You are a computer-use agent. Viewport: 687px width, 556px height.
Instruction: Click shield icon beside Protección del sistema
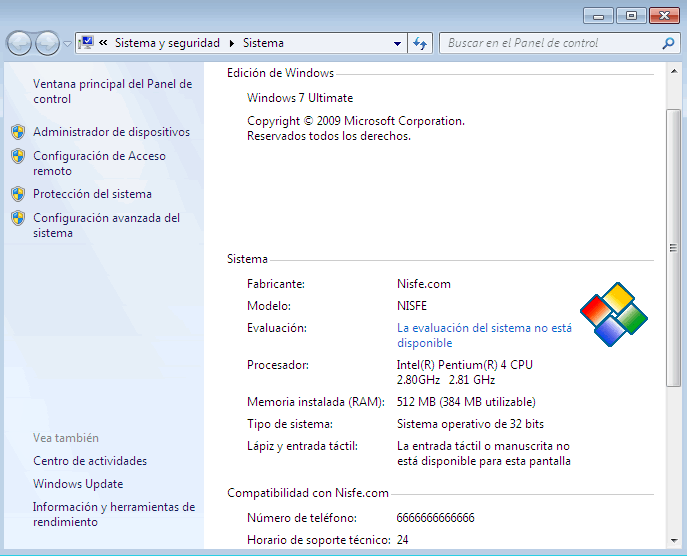[x=18, y=194]
